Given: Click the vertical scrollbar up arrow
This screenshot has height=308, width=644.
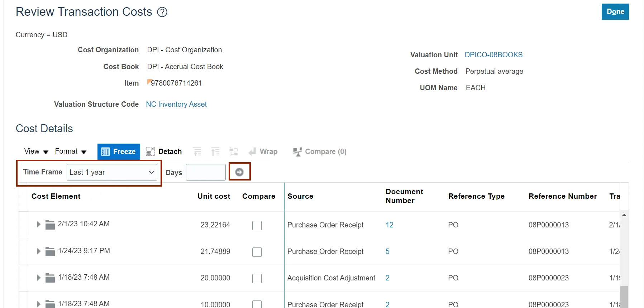Looking at the screenshot, I should 624,215.
